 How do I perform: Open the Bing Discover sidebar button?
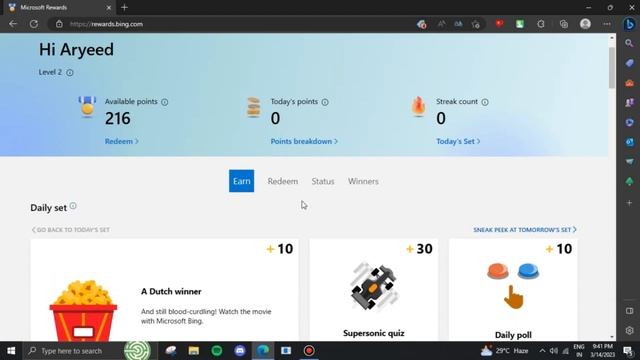(629, 24)
